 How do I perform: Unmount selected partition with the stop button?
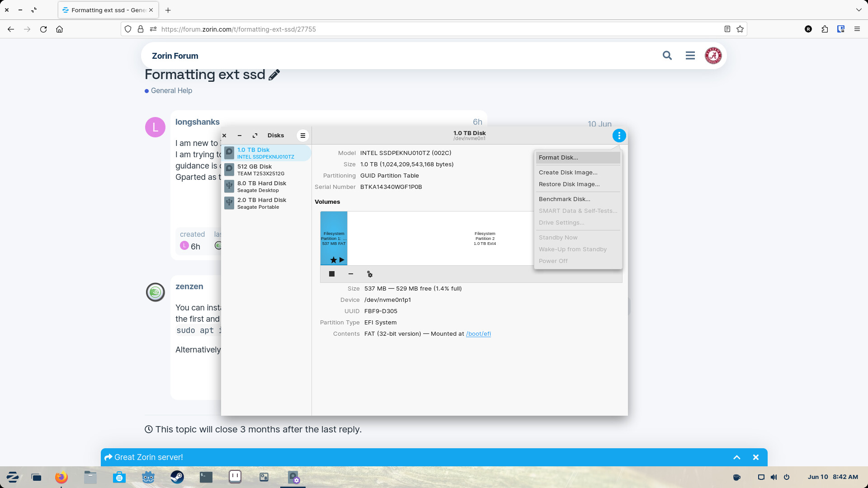pos(332,274)
